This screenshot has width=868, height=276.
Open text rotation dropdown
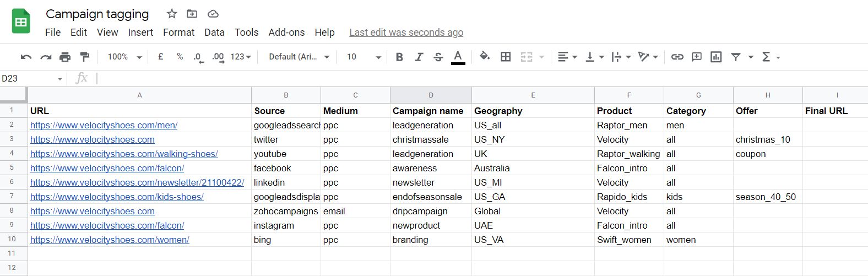[x=648, y=57]
